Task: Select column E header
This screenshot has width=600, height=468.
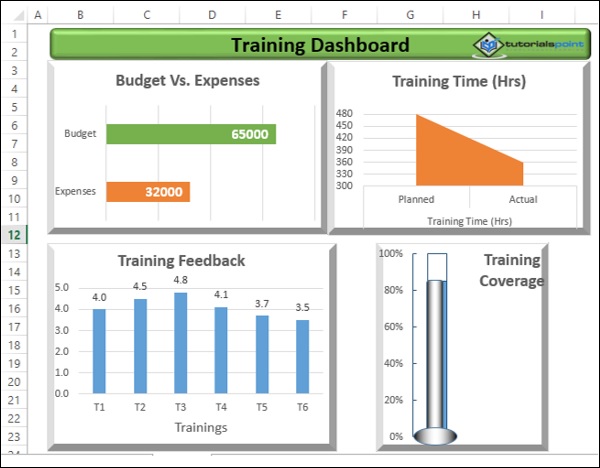Action: pos(277,15)
